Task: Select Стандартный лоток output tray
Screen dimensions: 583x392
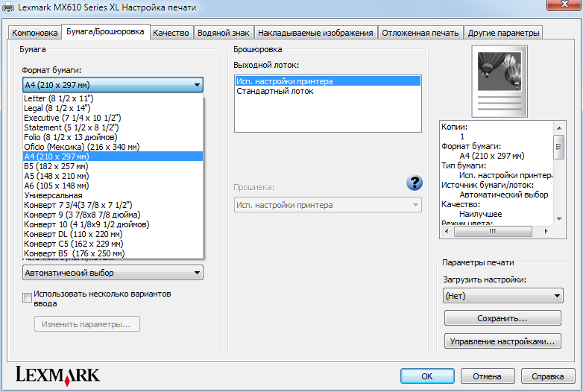Action: coord(327,91)
